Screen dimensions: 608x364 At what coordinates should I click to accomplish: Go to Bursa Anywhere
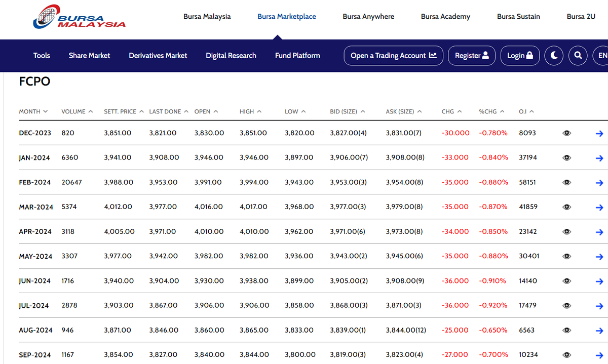pos(368,17)
